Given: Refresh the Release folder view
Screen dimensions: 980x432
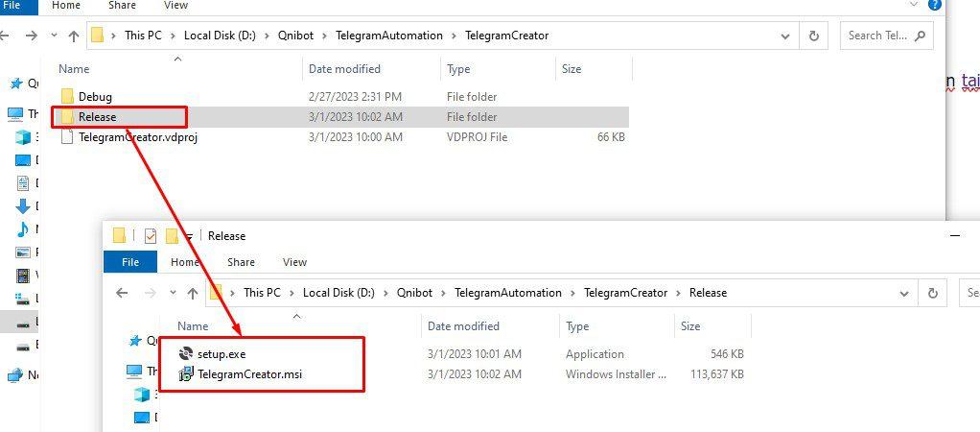Looking at the screenshot, I should coord(933,293).
